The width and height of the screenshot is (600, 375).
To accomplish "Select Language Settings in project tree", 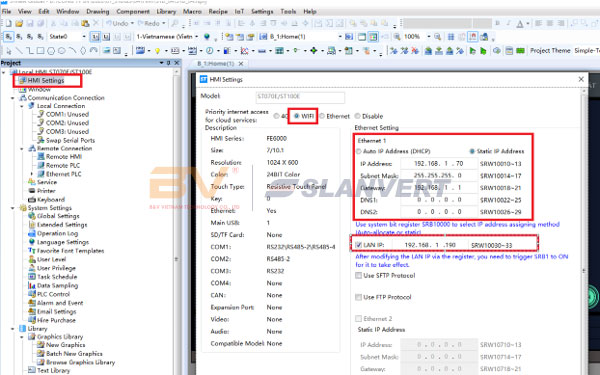I will [x=63, y=242].
